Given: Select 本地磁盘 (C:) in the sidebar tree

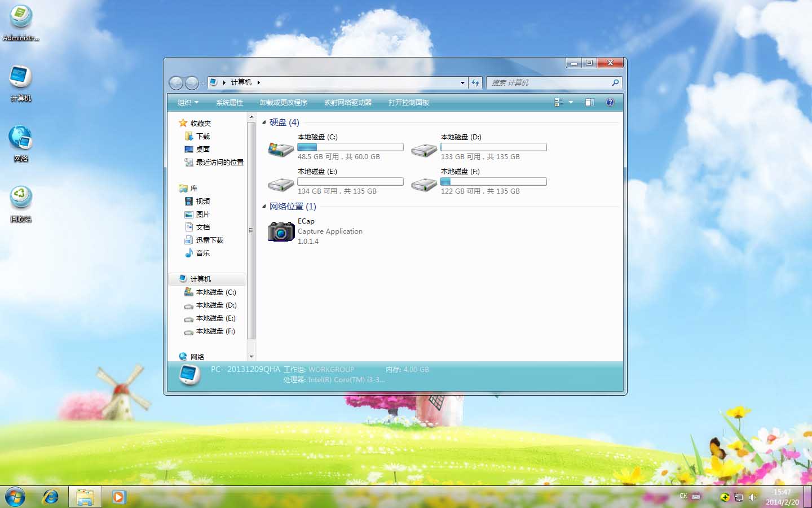Looking at the screenshot, I should click(x=216, y=292).
